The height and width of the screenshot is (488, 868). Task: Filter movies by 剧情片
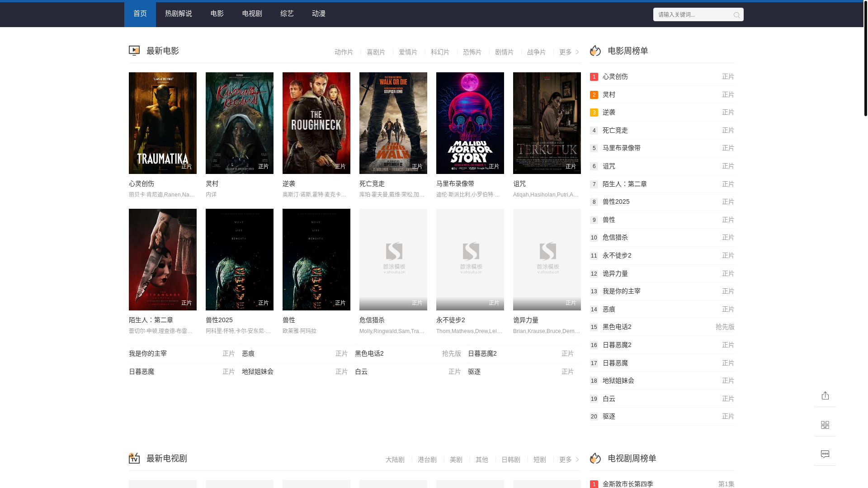504,52
